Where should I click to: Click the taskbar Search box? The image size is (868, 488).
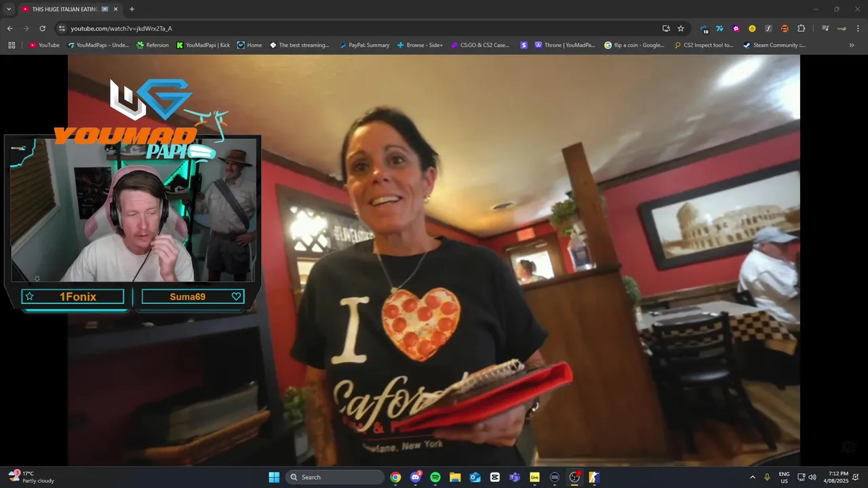pos(335,477)
